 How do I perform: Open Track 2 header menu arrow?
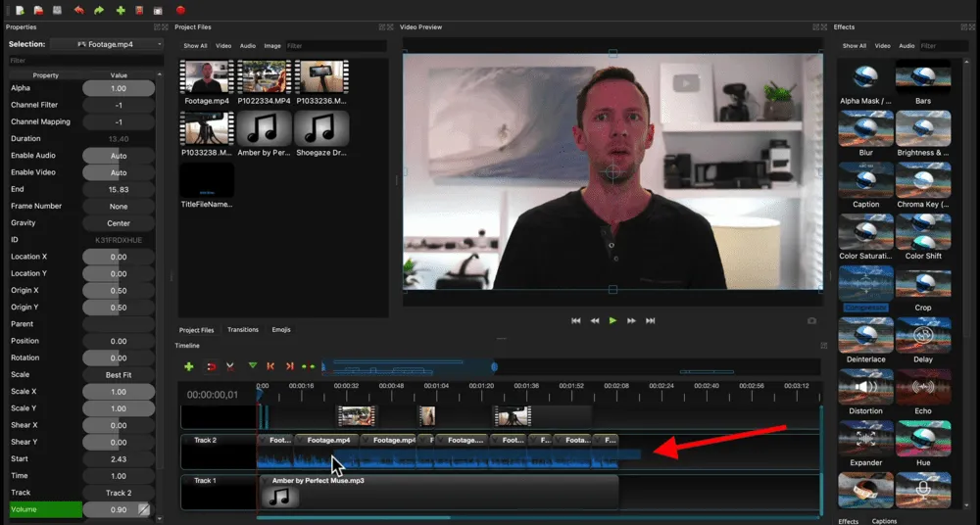tap(186, 441)
